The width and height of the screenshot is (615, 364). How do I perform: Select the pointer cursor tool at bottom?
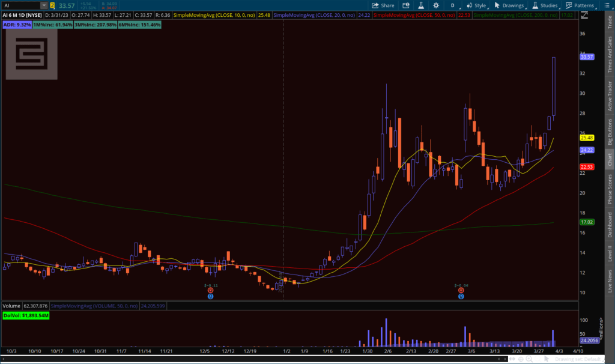547,359
